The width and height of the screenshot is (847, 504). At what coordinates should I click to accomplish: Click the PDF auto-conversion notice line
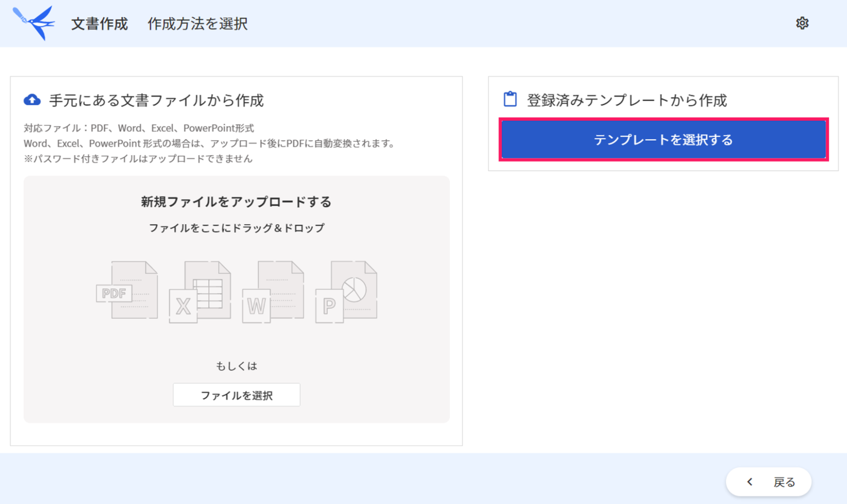tap(210, 144)
